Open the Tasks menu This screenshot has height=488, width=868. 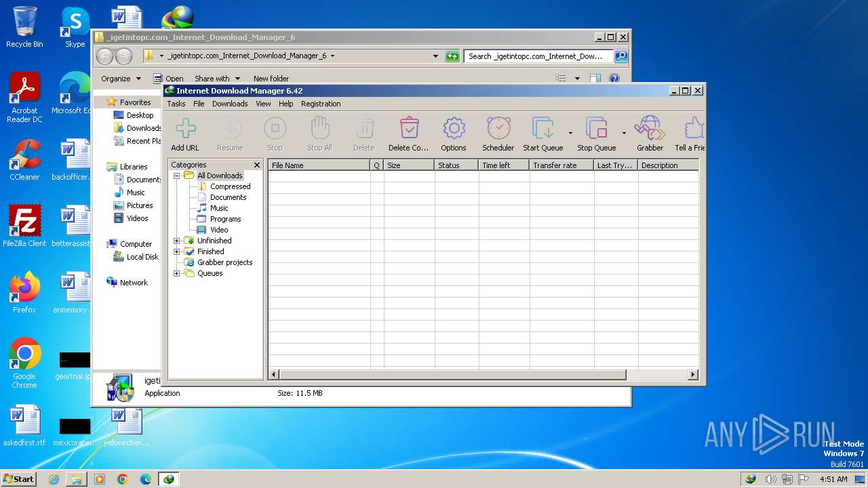pyautogui.click(x=176, y=104)
